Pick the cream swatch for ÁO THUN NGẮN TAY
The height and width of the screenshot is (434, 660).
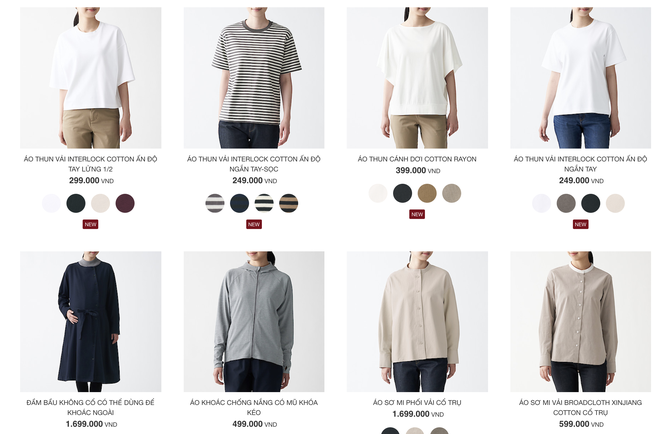coord(615,203)
